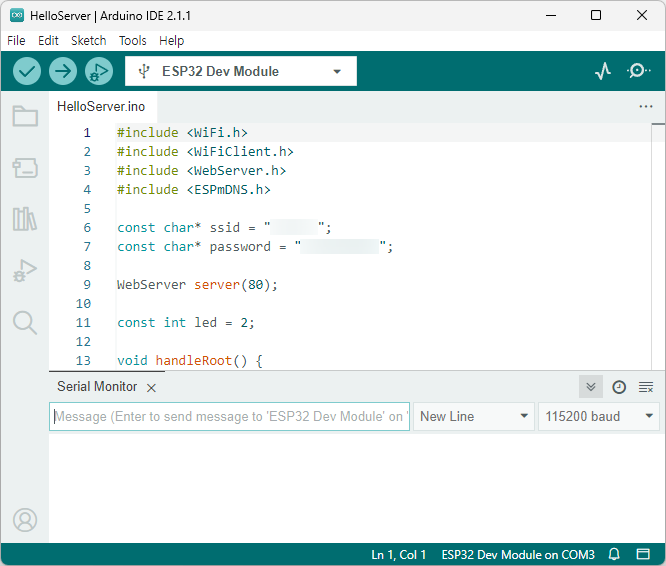The width and height of the screenshot is (666, 566).
Task: Minimize the Arduino IDE window
Action: tap(551, 16)
